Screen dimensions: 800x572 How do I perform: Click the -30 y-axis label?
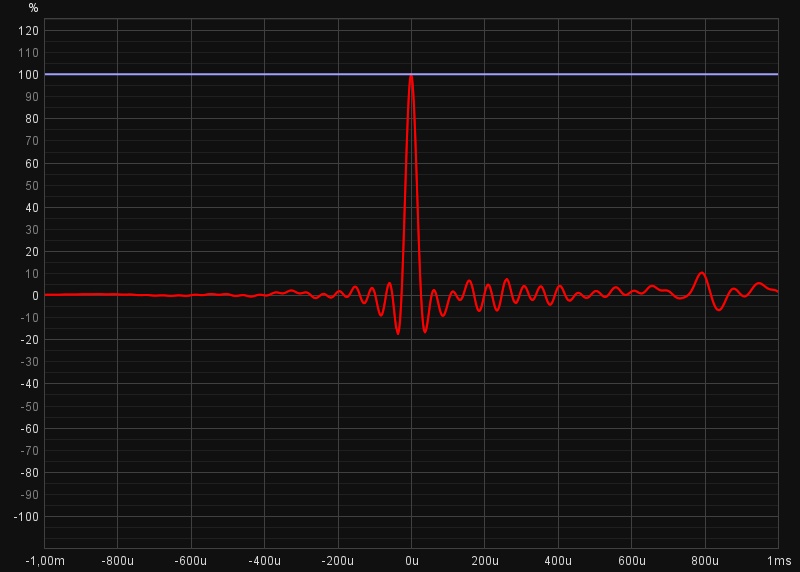point(30,362)
